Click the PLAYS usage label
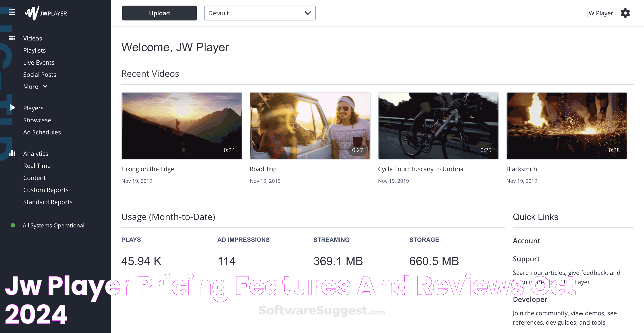The height and width of the screenshot is (333, 644). pos(131,240)
